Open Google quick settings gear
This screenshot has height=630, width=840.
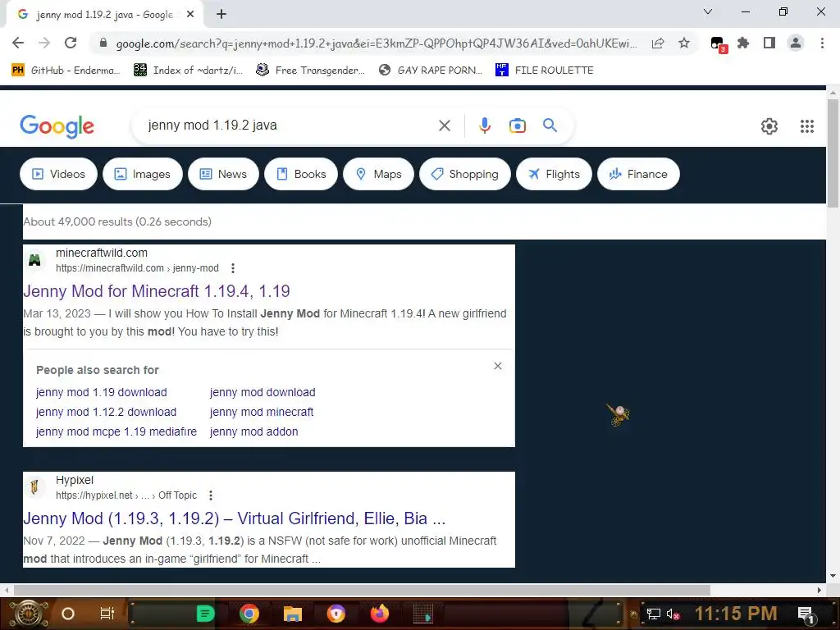pos(769,126)
